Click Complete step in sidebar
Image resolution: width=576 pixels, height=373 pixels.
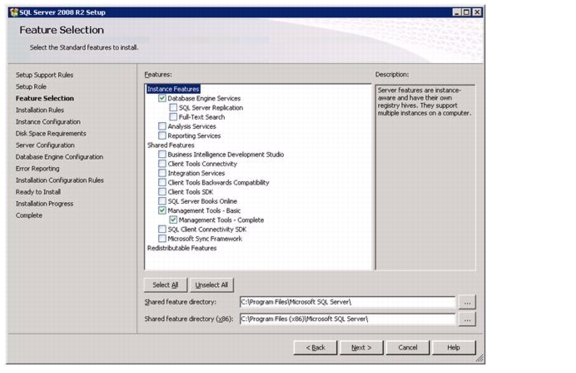29,215
